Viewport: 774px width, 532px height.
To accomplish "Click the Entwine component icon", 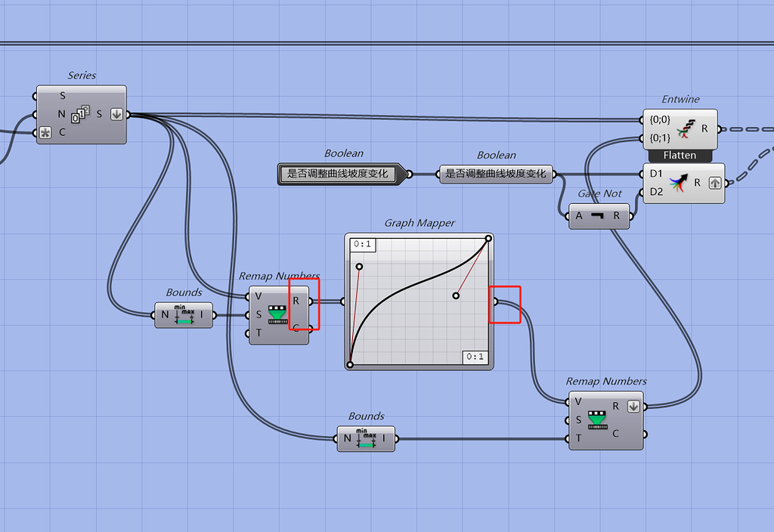I will pos(686,128).
